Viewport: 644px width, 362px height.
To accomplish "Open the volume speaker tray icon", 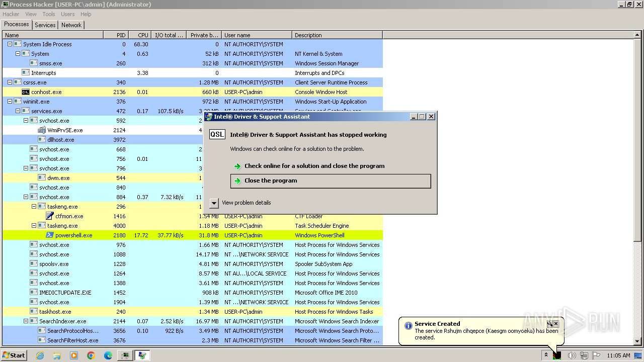I will pos(572,355).
